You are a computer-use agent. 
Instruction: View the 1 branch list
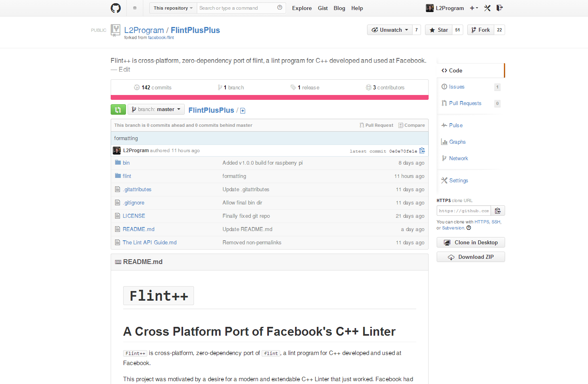[x=231, y=87]
